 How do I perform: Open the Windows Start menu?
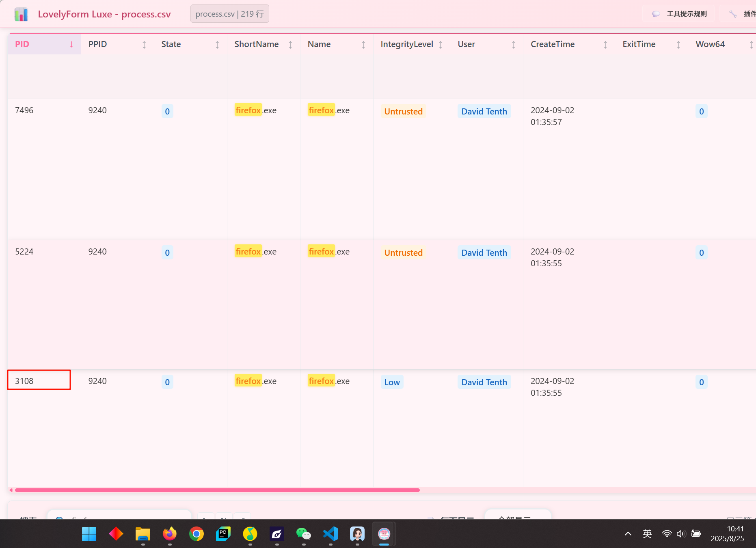pyautogui.click(x=89, y=534)
